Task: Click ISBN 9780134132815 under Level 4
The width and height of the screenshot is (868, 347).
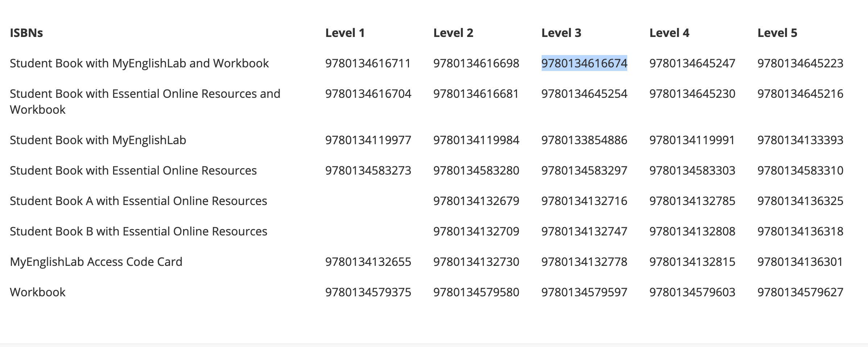Action: pyautogui.click(x=692, y=262)
